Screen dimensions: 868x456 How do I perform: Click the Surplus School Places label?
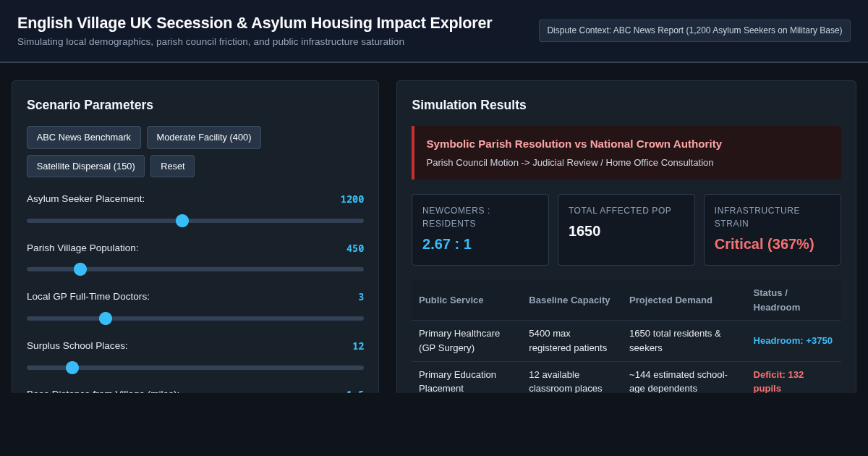point(77,346)
